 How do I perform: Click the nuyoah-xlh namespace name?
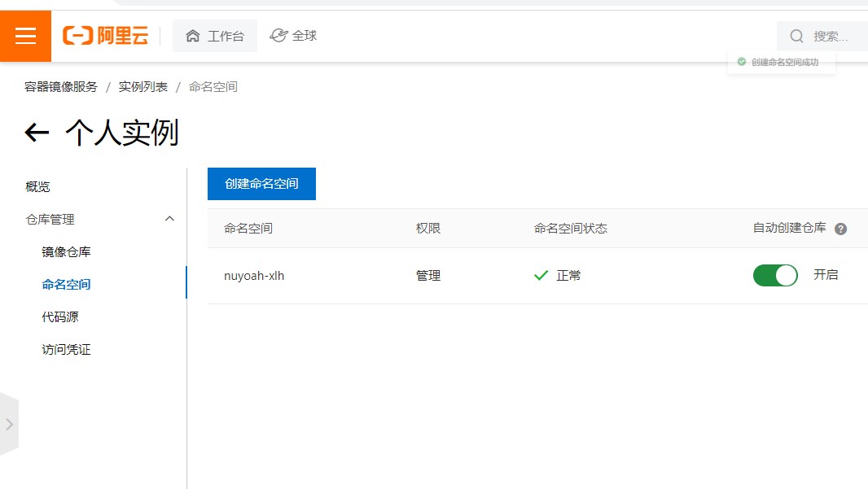tap(254, 276)
